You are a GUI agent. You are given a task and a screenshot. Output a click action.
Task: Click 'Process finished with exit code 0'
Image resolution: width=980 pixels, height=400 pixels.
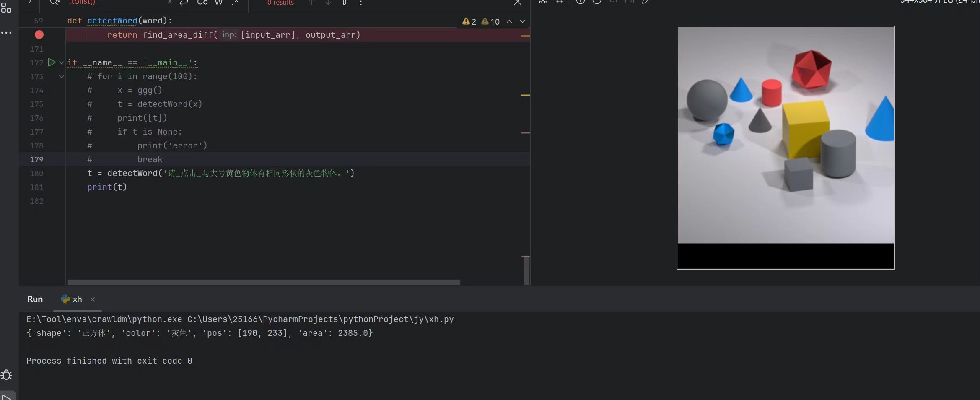pyautogui.click(x=109, y=361)
